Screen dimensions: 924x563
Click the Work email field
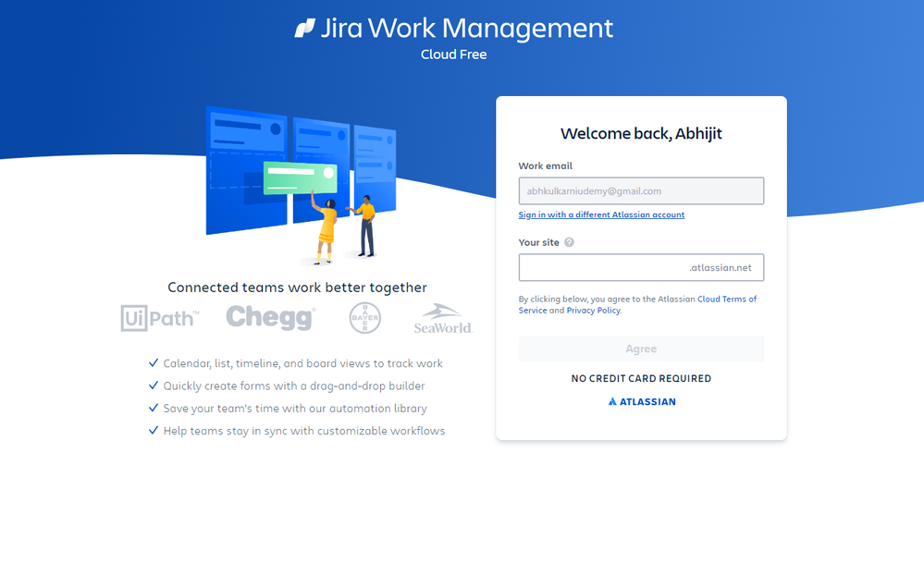(641, 190)
